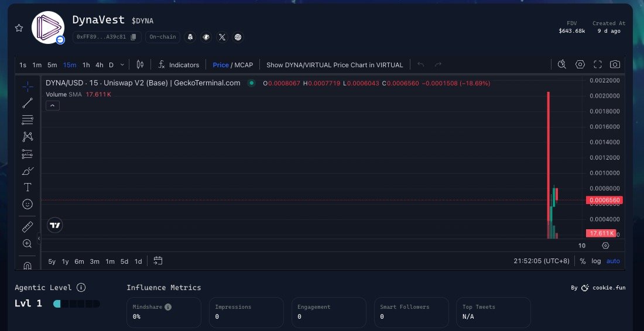
Task: Toggle log scale mode
Action: (x=596, y=261)
